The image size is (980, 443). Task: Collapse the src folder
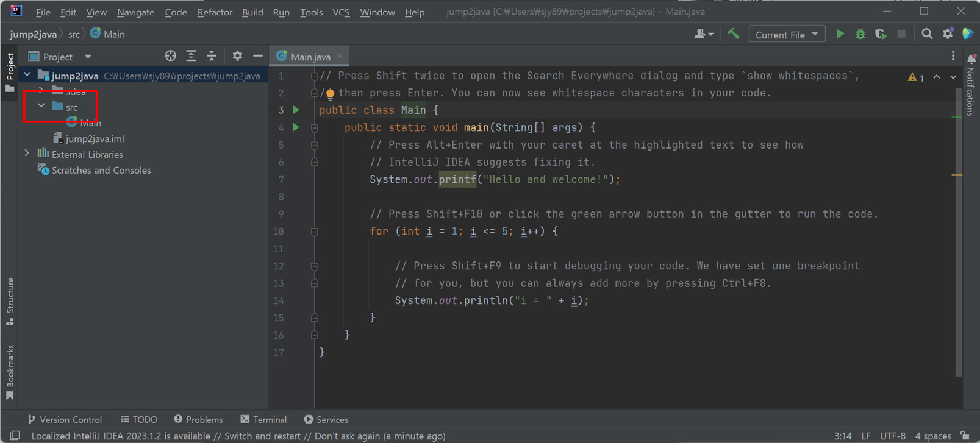[41, 106]
